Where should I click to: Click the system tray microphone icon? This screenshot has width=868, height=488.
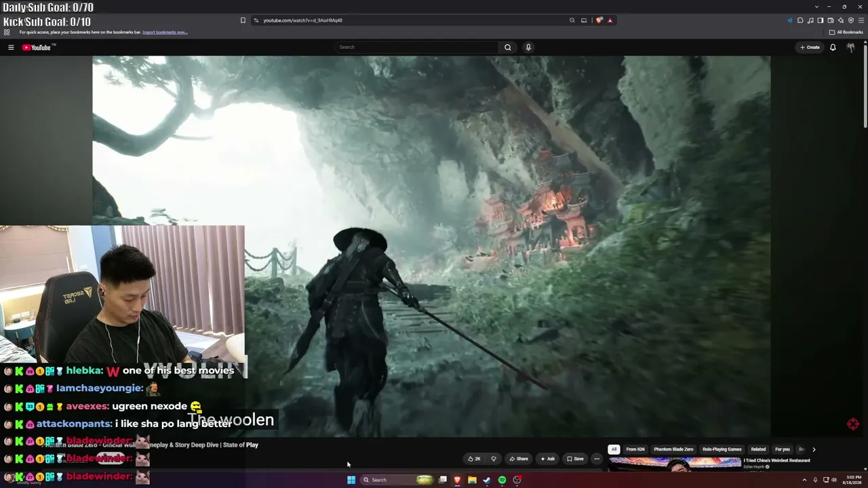tap(815, 480)
